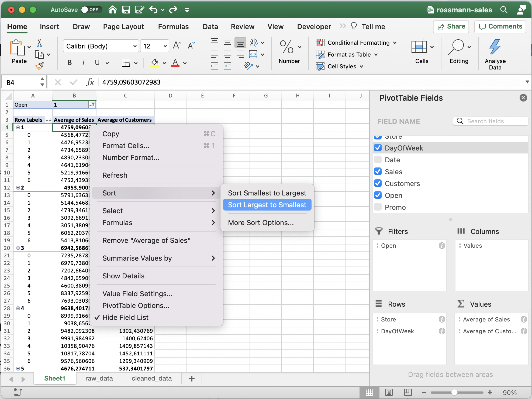Screen dimensions: 532x399
Task: Open Format as Table gallery
Action: (x=347, y=54)
